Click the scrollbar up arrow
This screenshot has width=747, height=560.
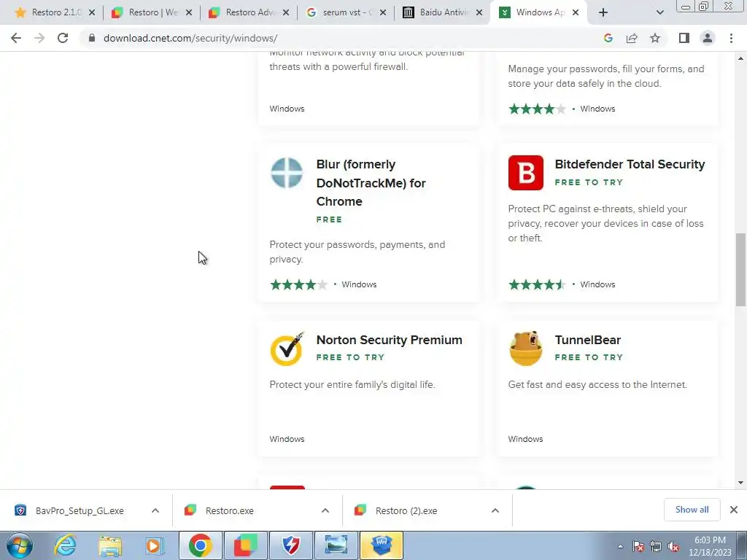740,58
